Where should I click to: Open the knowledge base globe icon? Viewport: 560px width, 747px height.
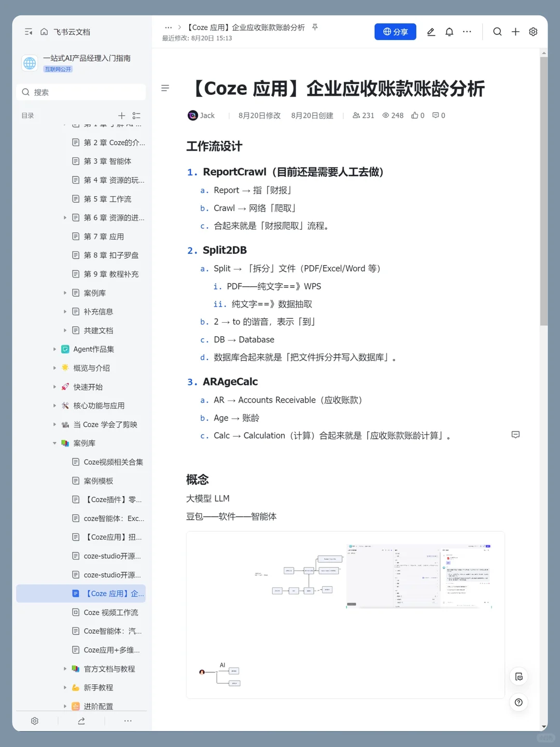(30, 63)
